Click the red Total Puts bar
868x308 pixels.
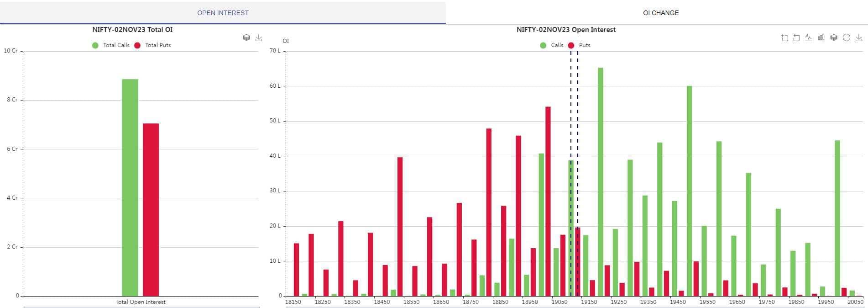pyautogui.click(x=151, y=210)
